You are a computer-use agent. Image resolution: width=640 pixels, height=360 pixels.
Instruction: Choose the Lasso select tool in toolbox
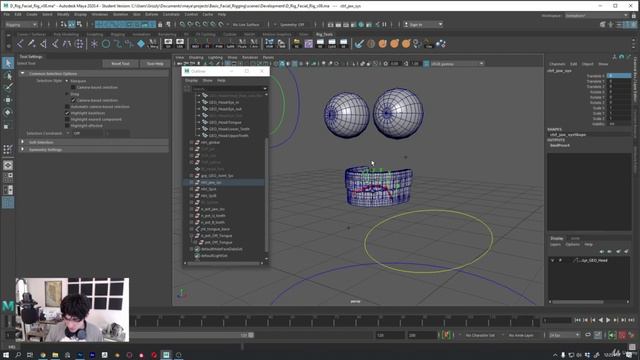click(8, 76)
